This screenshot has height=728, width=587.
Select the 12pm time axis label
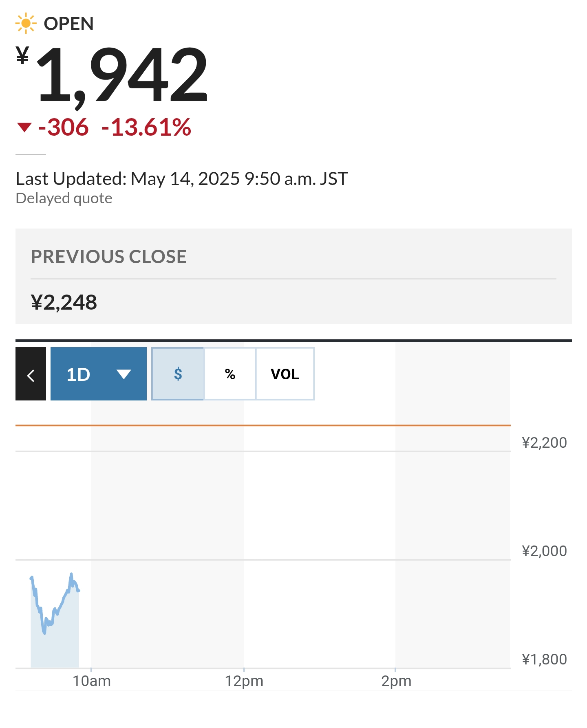tap(244, 681)
